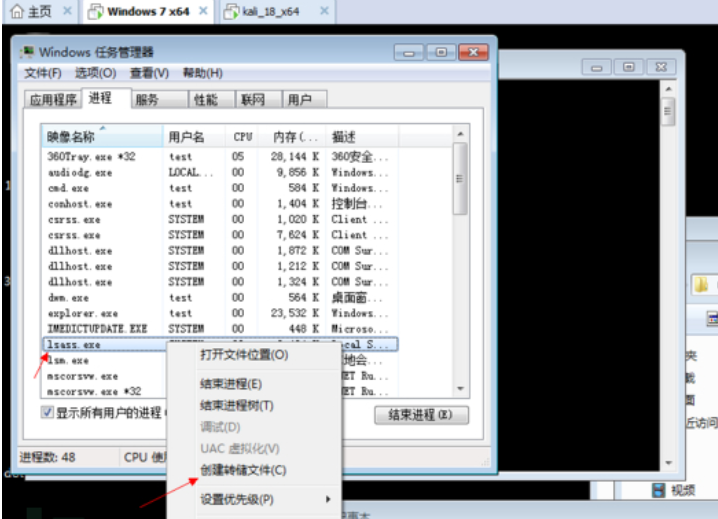The image size is (718, 519).
Task: Toggle 显示所有用户的进程 checkbox
Action: [x=47, y=412]
